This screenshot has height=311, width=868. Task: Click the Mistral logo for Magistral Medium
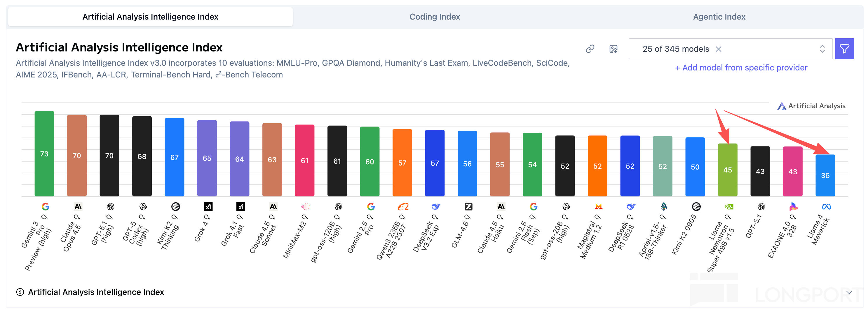pyautogui.click(x=598, y=206)
